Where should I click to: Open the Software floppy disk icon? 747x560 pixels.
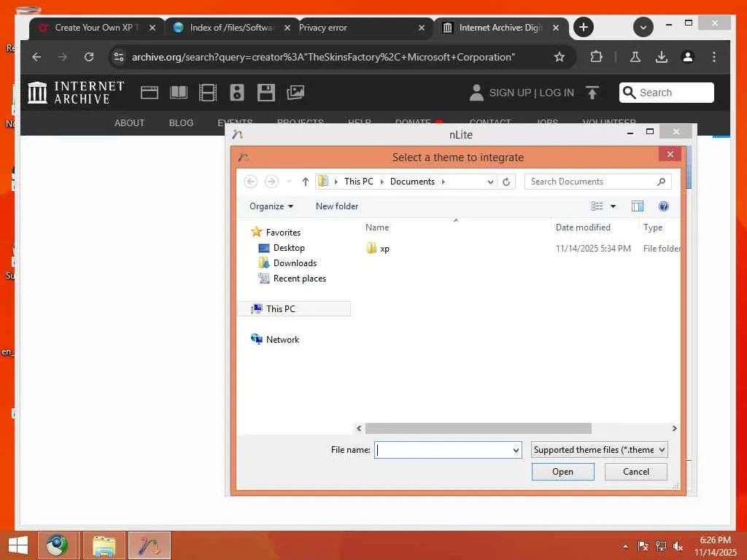[266, 93]
